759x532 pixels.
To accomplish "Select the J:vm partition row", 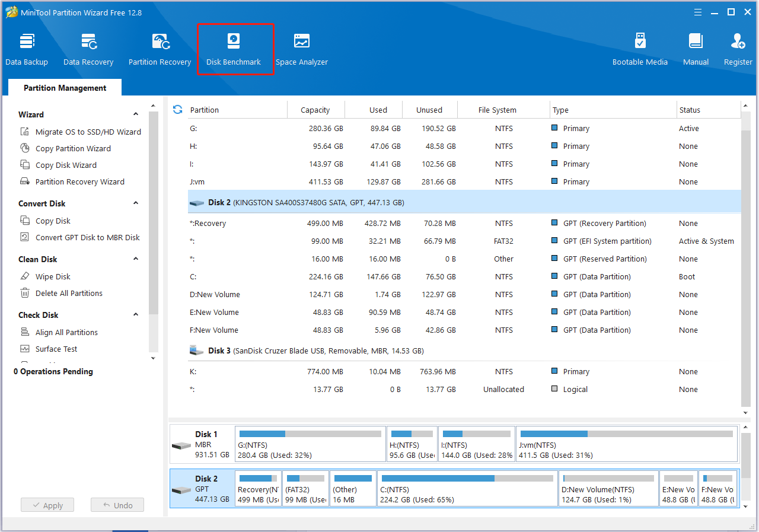I will click(x=464, y=181).
